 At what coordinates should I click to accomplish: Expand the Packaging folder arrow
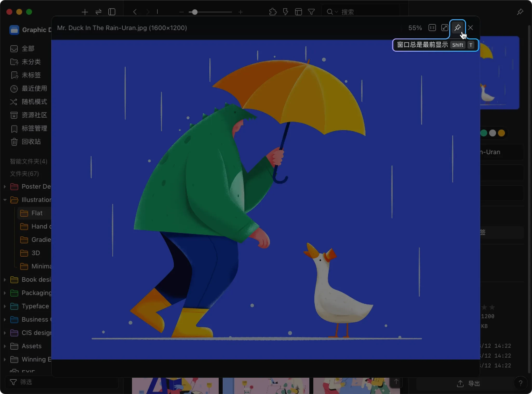pos(5,293)
